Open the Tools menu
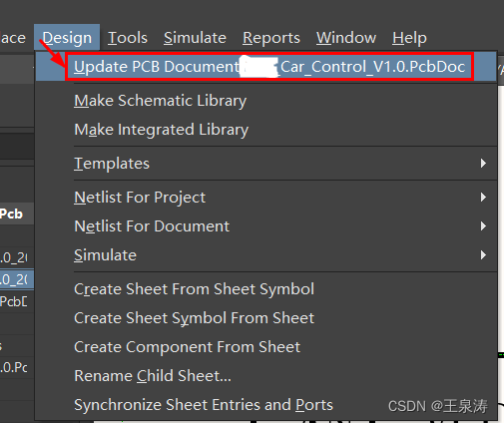 pyautogui.click(x=128, y=37)
